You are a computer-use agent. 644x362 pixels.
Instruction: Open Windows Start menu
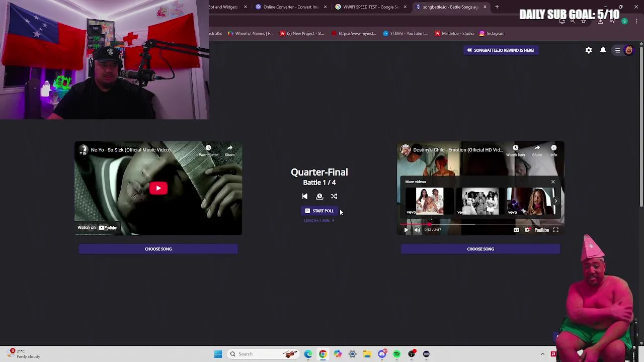coord(218,354)
